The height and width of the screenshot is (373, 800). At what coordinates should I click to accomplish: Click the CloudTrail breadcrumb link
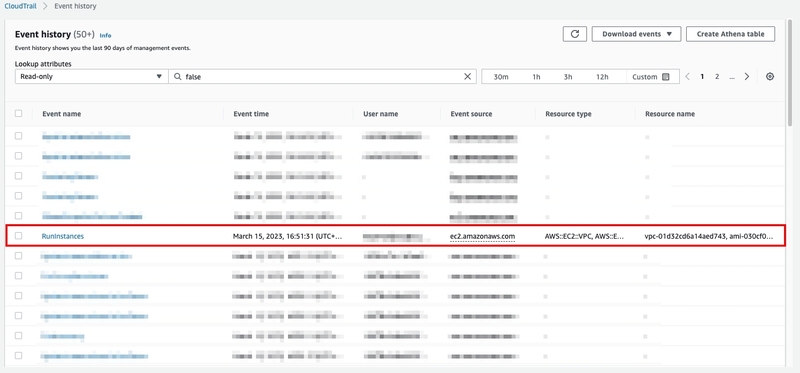(x=20, y=6)
